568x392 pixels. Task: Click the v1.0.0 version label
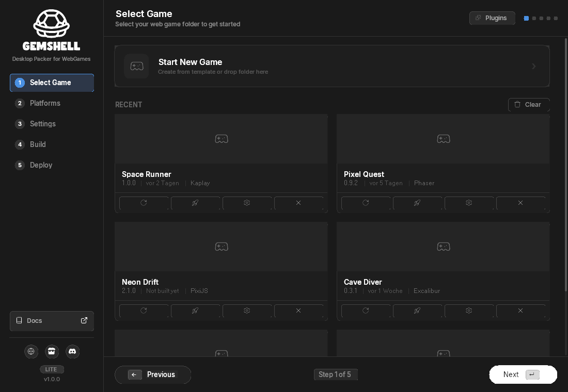tap(52, 379)
